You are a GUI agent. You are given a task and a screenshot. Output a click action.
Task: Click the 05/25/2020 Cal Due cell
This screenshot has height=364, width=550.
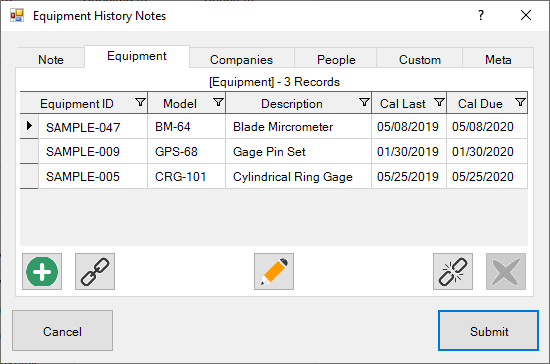coord(487,176)
